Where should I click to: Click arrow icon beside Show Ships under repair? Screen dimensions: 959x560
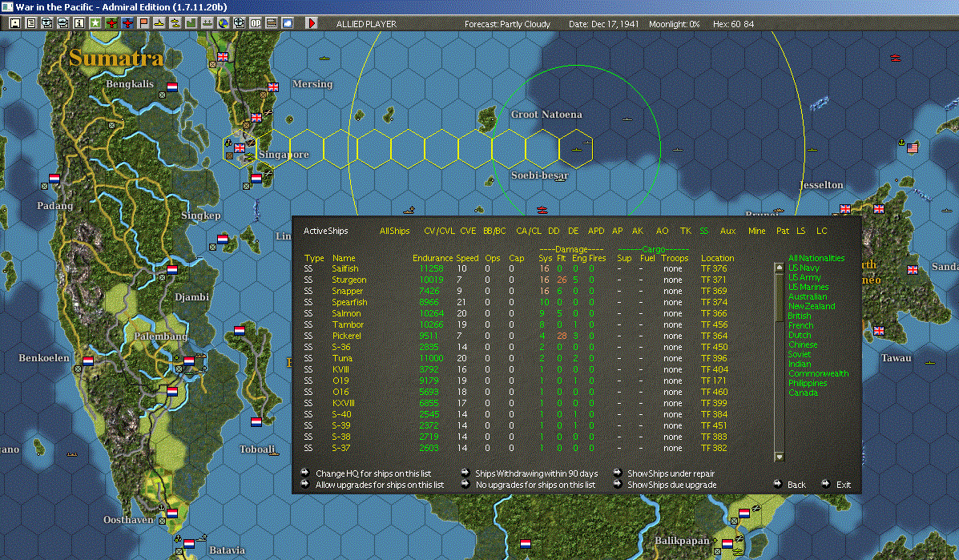pos(617,473)
